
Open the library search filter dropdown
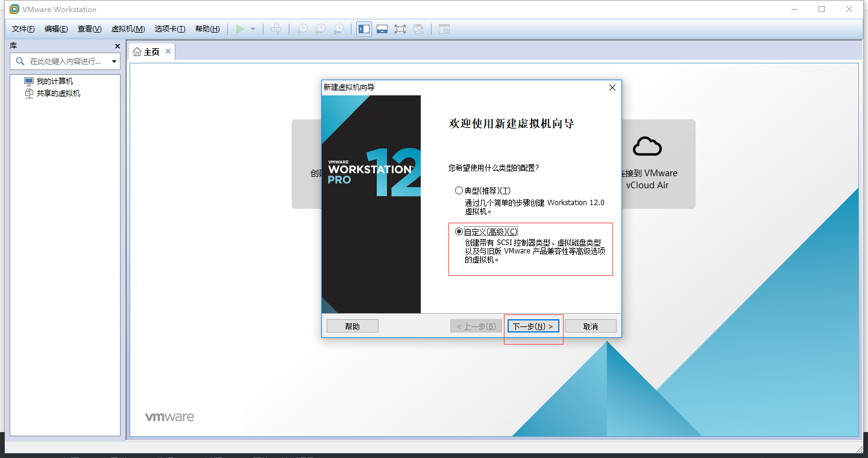(114, 62)
